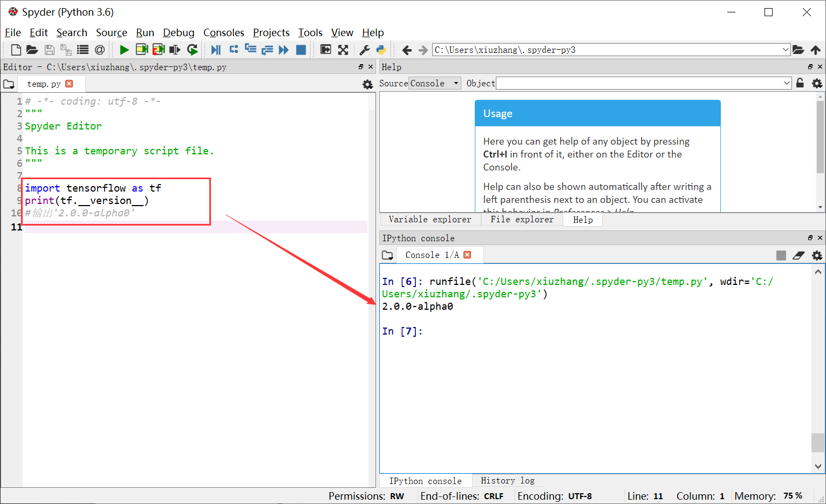Click Help pane vertical scrollbar

point(820,136)
